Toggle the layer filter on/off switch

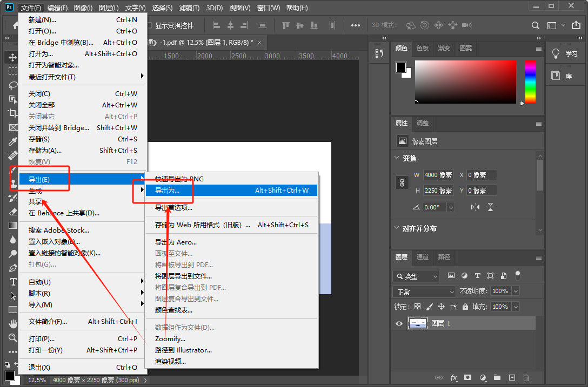(518, 275)
